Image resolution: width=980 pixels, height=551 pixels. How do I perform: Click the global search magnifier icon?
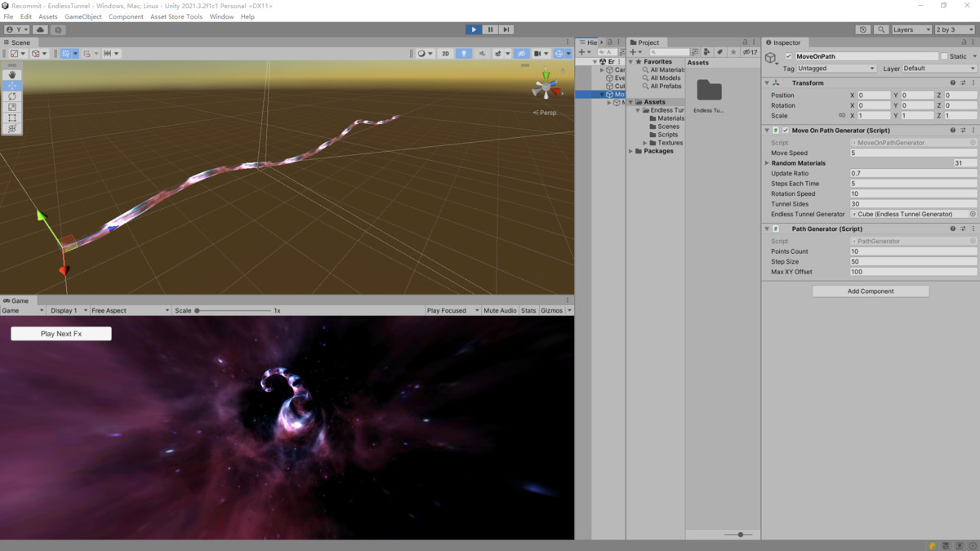[881, 29]
